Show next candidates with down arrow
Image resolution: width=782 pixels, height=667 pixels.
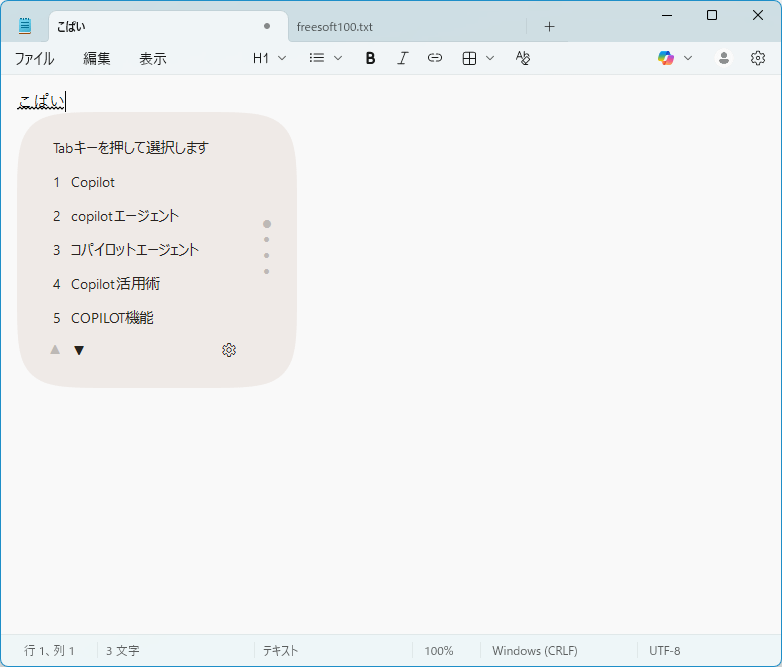coord(79,350)
